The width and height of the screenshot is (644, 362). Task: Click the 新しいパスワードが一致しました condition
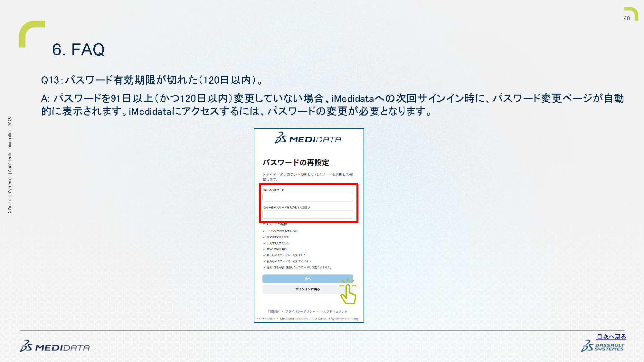284,255
